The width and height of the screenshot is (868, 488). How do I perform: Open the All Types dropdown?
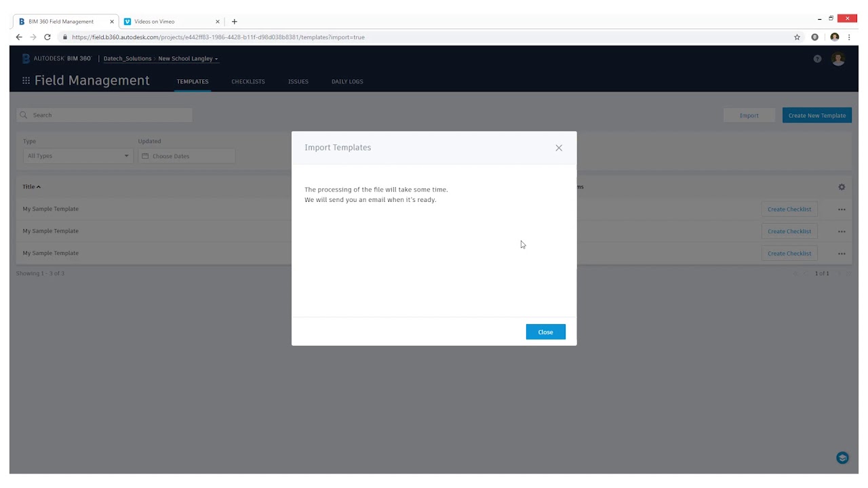click(x=77, y=156)
